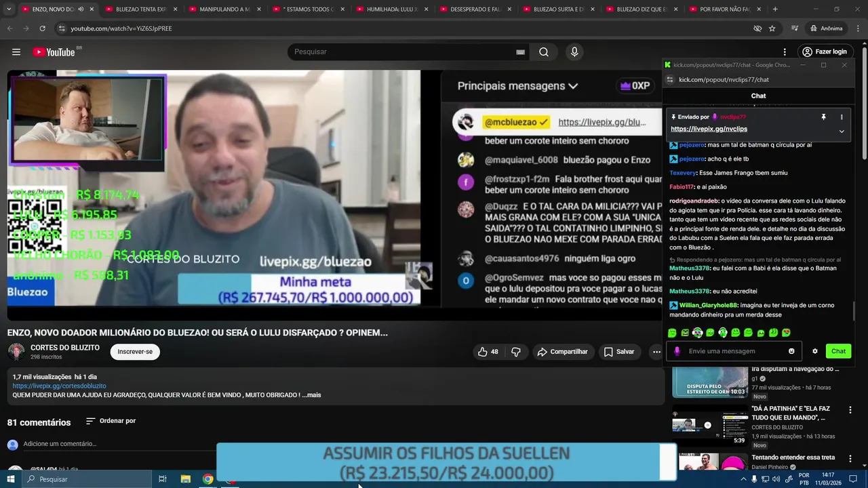Click the YouTube search magnifier button
868x488 pixels.
(x=544, y=52)
